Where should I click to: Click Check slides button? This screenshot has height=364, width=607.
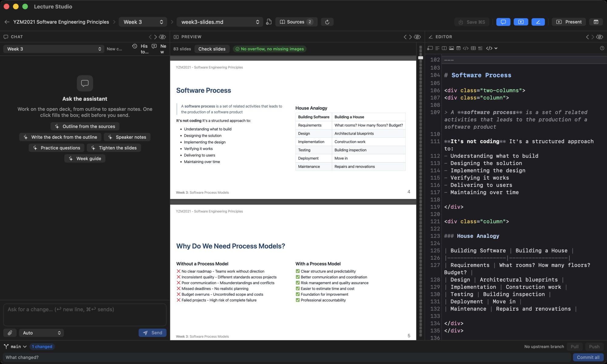pyautogui.click(x=212, y=49)
